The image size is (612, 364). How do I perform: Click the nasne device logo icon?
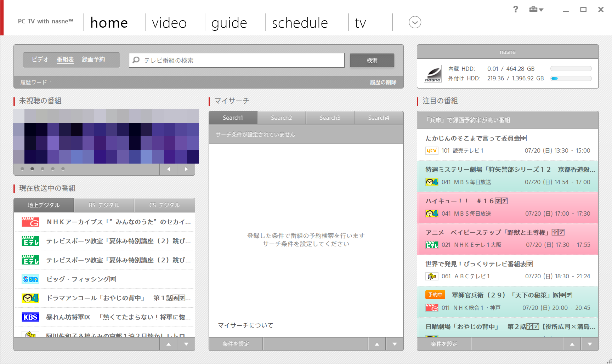[x=433, y=74]
